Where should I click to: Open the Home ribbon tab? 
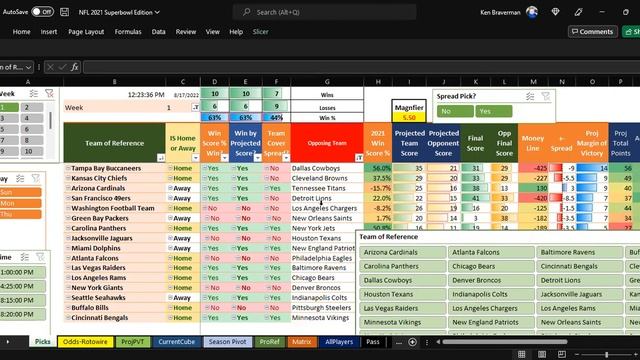coord(21,32)
